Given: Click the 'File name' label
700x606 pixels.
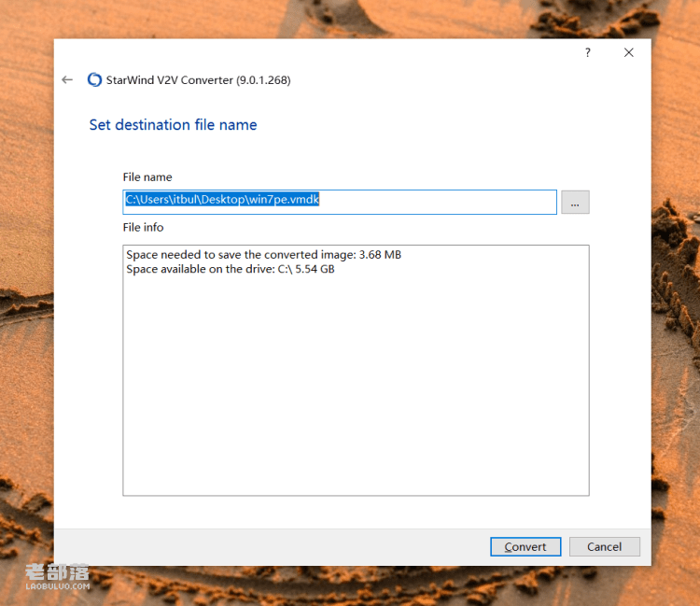Looking at the screenshot, I should coord(147,177).
